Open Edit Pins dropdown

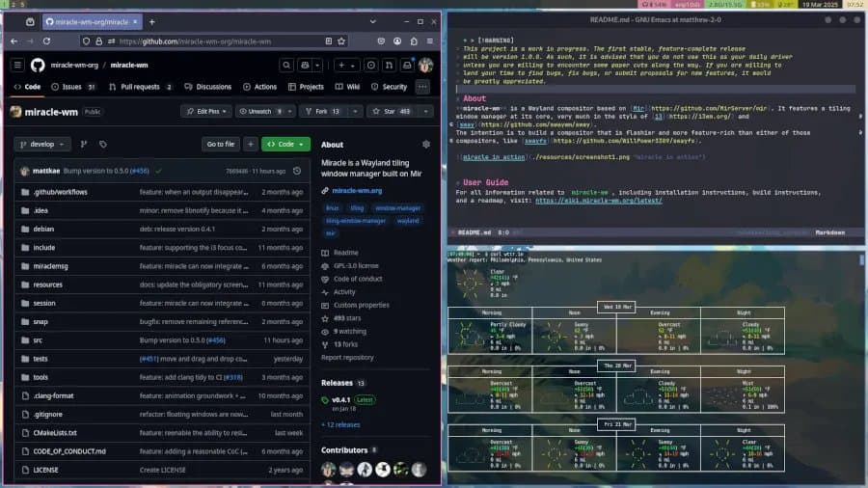tap(206, 112)
